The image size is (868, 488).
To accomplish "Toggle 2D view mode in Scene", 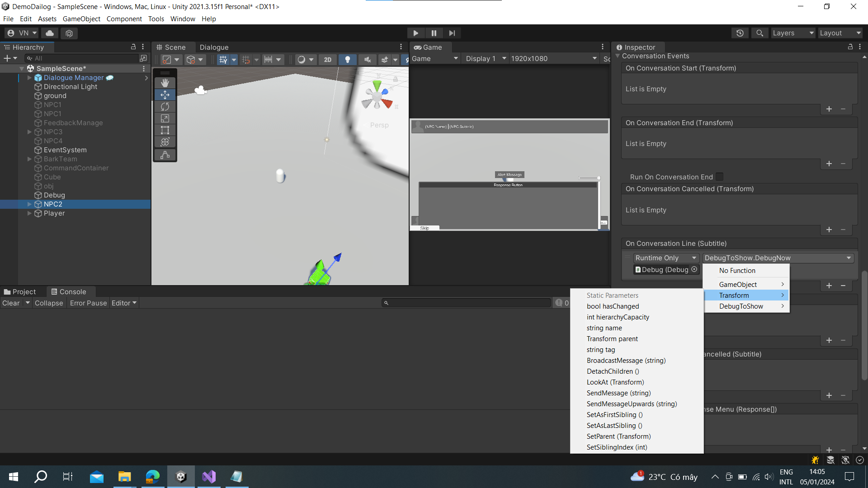I will [328, 60].
